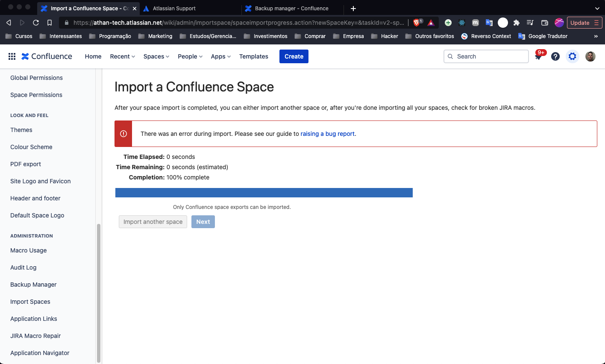Open the user profile avatar menu

pos(590,56)
